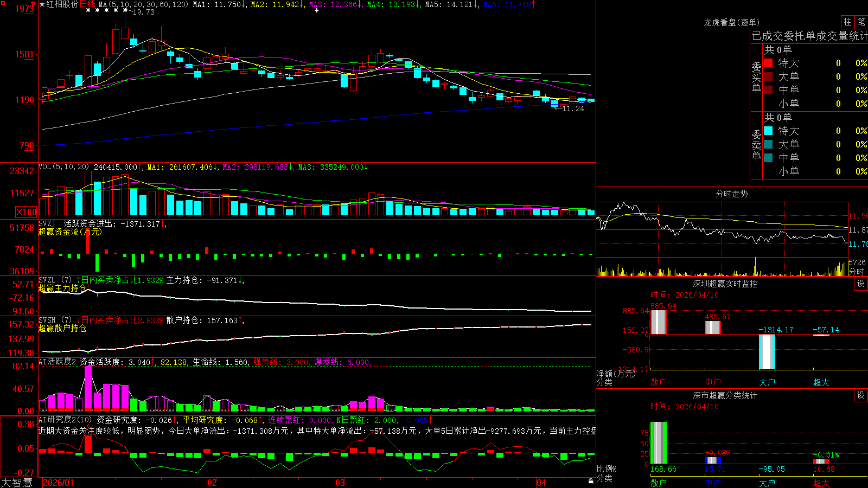
Task: Click the cyan 特大 sell-order swatch
Action: pos(768,131)
